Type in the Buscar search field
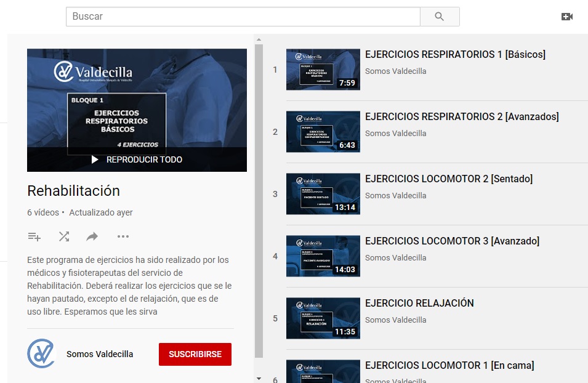 pos(243,17)
